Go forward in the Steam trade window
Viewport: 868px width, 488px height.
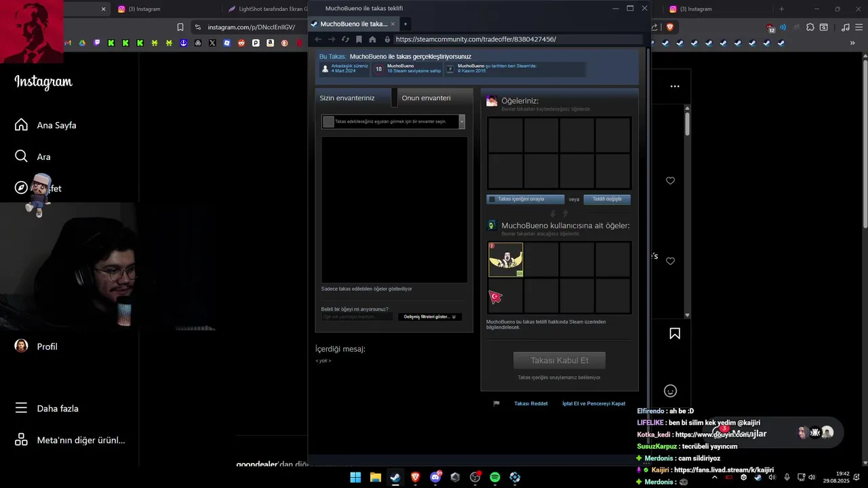pyautogui.click(x=332, y=39)
